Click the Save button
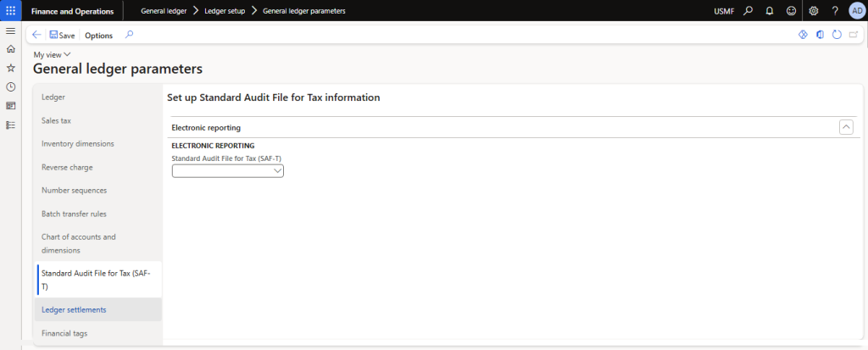868x350 pixels. point(62,36)
